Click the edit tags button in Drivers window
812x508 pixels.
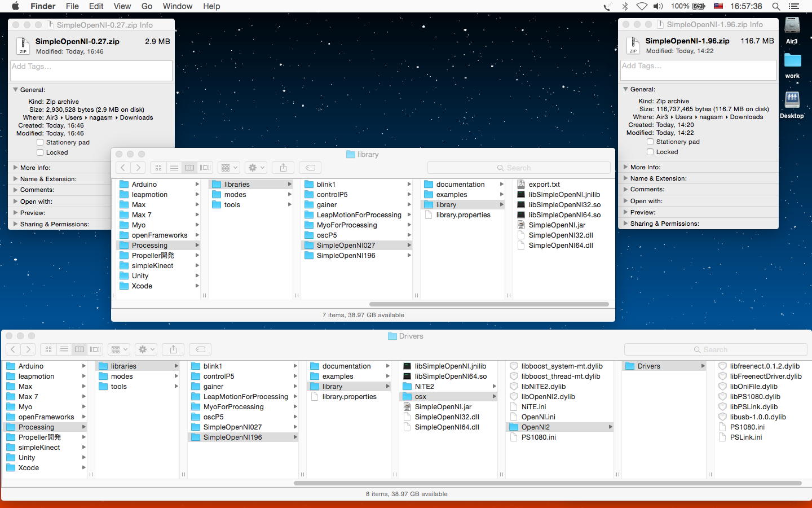(x=200, y=349)
